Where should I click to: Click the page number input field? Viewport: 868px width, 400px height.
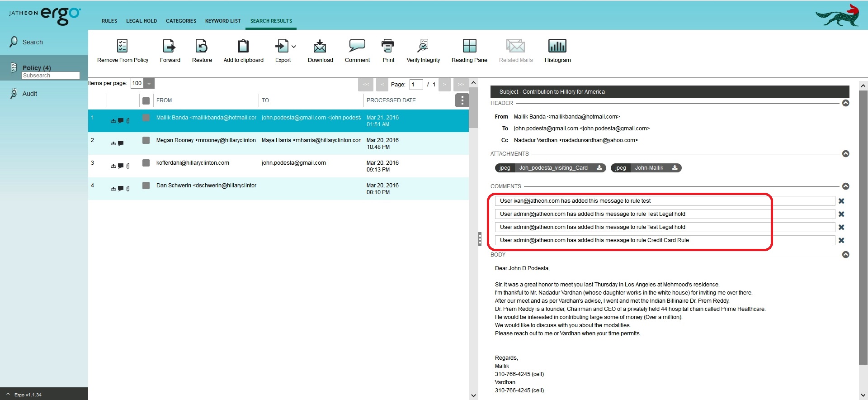416,85
